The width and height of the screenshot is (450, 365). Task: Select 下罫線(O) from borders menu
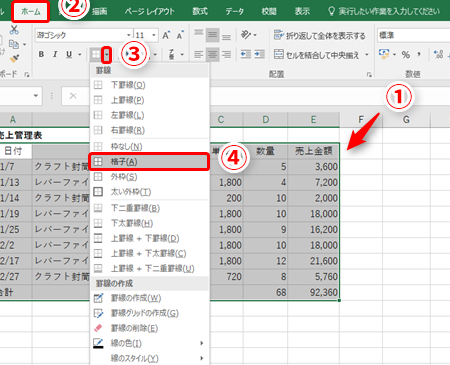[149, 85]
